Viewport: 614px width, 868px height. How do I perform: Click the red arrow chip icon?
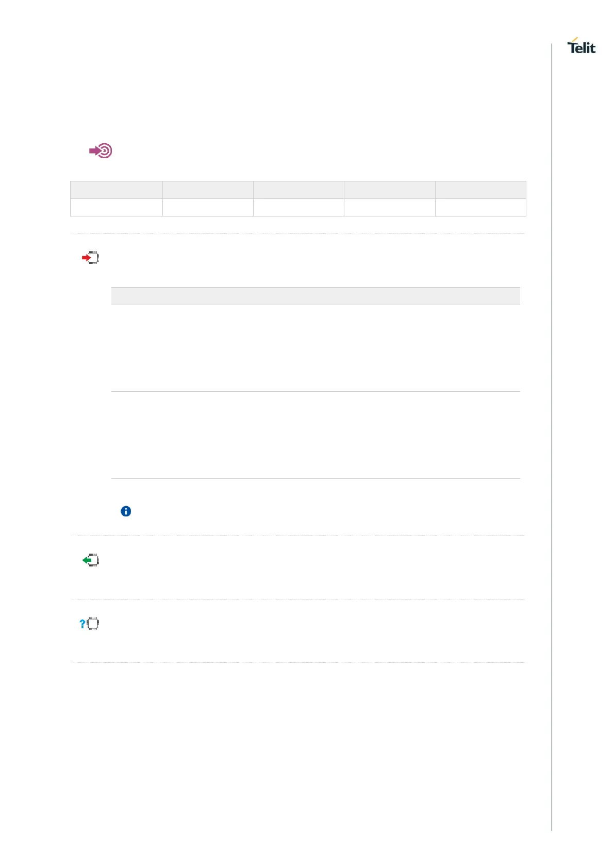coord(91,258)
